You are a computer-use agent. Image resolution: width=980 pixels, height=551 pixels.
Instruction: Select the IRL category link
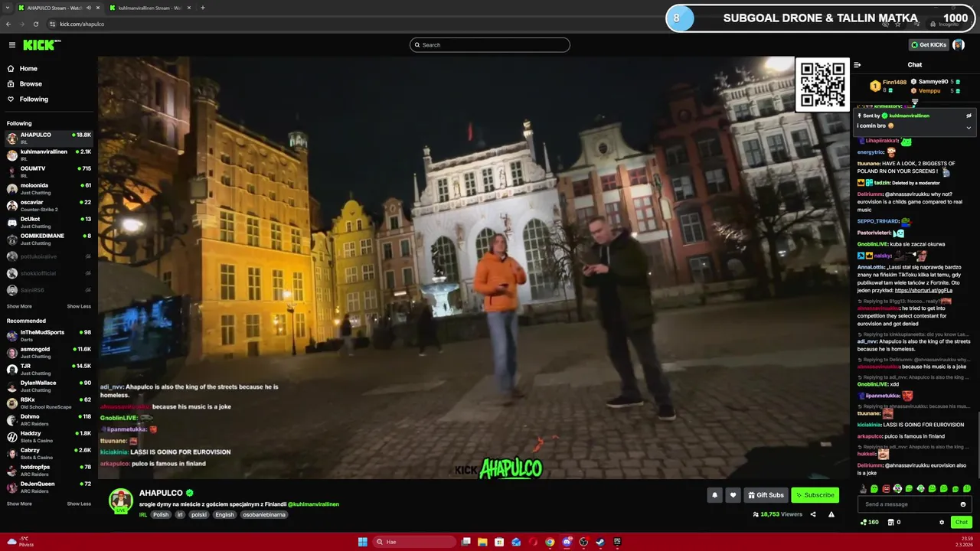pos(143,515)
